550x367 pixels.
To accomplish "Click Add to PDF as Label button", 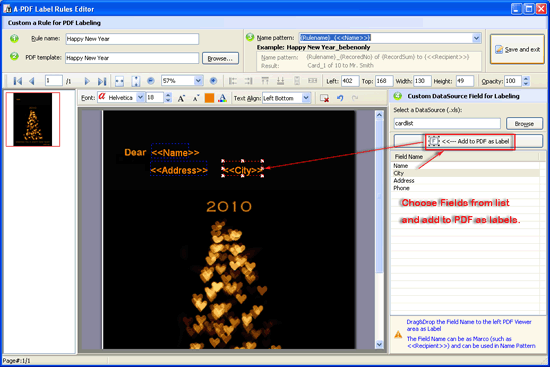I will pyautogui.click(x=469, y=141).
